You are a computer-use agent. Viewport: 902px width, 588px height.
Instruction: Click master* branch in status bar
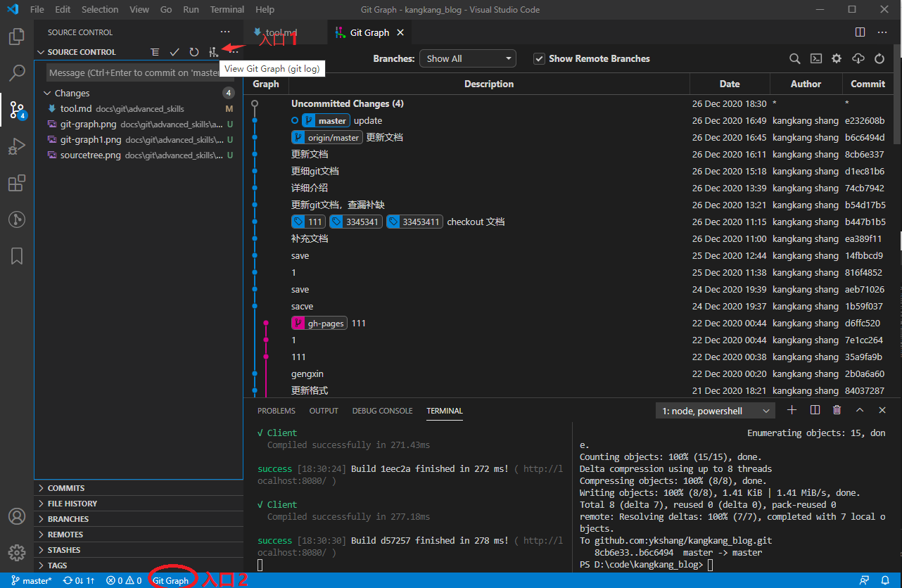pyautogui.click(x=32, y=580)
